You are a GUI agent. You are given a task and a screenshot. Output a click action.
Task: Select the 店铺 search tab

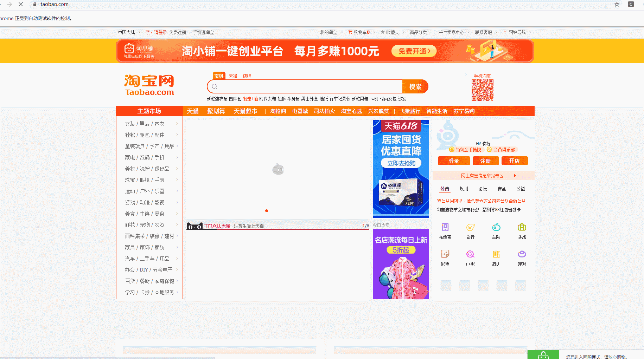tap(247, 76)
